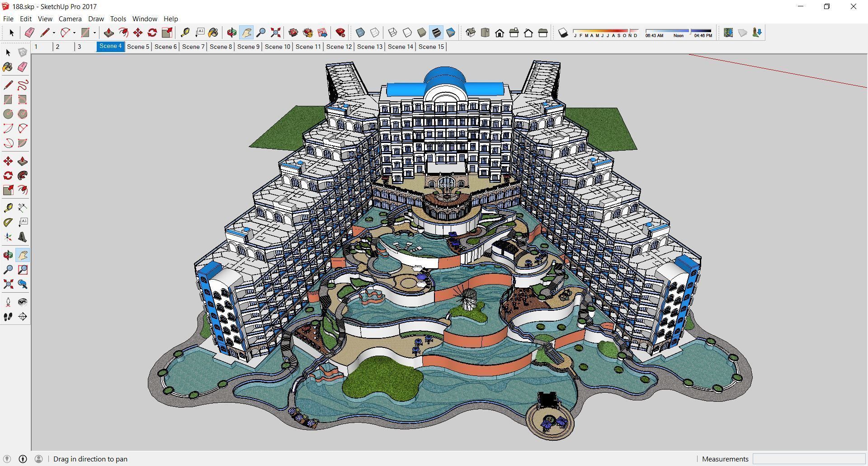This screenshot has height=466, width=868.
Task: Switch to Scene 15 tab
Action: (431, 47)
